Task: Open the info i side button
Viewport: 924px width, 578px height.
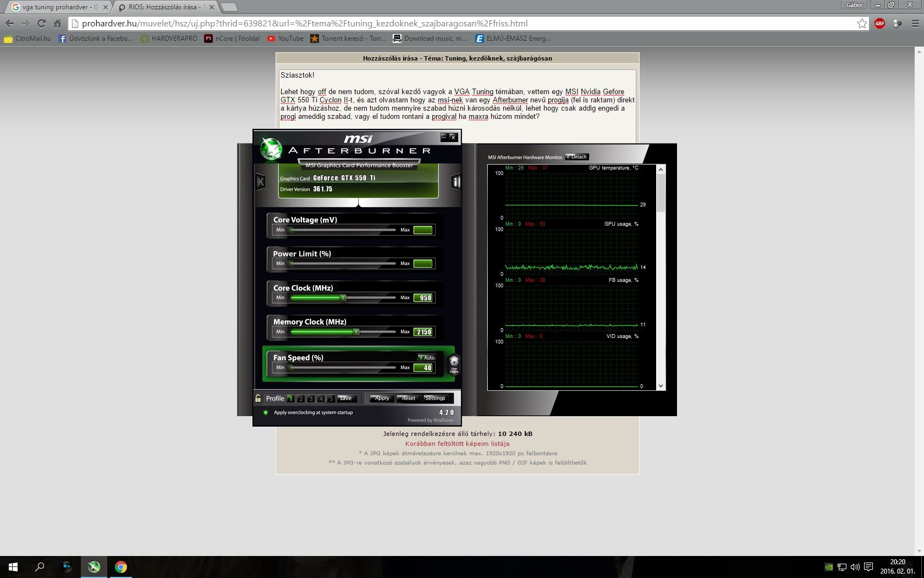Action: click(455, 182)
